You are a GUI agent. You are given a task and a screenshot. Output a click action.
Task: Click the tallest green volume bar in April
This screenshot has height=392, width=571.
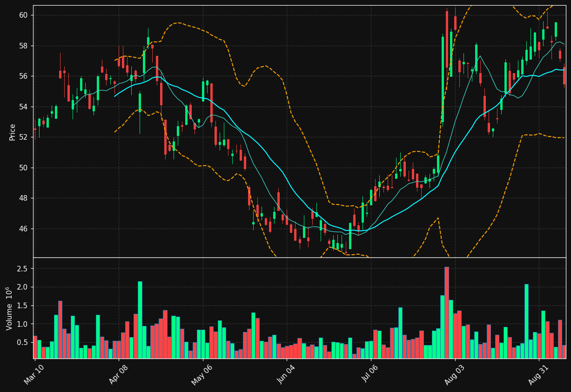[x=140, y=320]
